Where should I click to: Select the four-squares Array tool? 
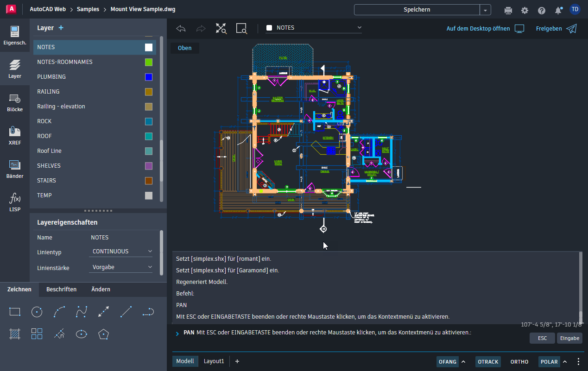pyautogui.click(x=37, y=333)
